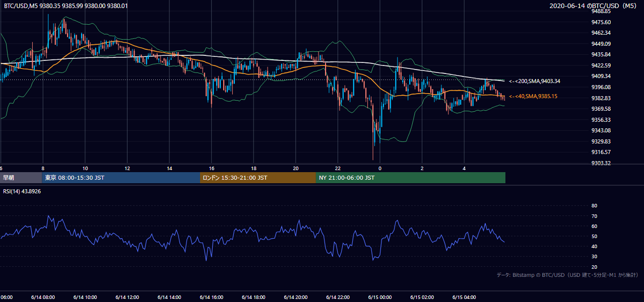This screenshot has width=644, height=302.
Task: Click the 6/14 14:00 date axis label
Action: tap(169, 297)
